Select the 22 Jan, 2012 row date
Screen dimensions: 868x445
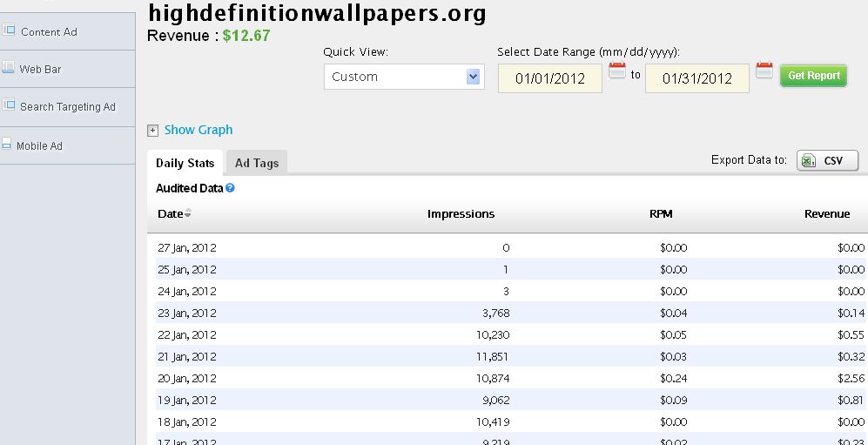(187, 335)
